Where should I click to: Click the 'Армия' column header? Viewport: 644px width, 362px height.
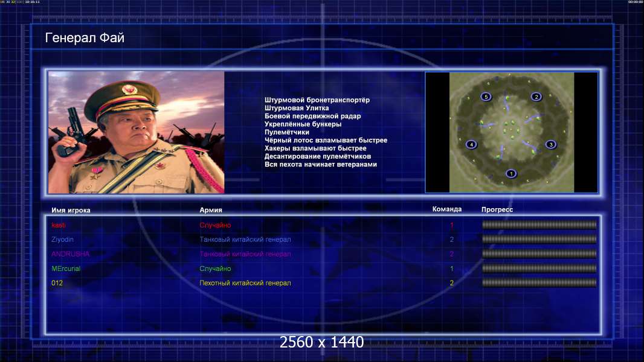[x=211, y=210]
